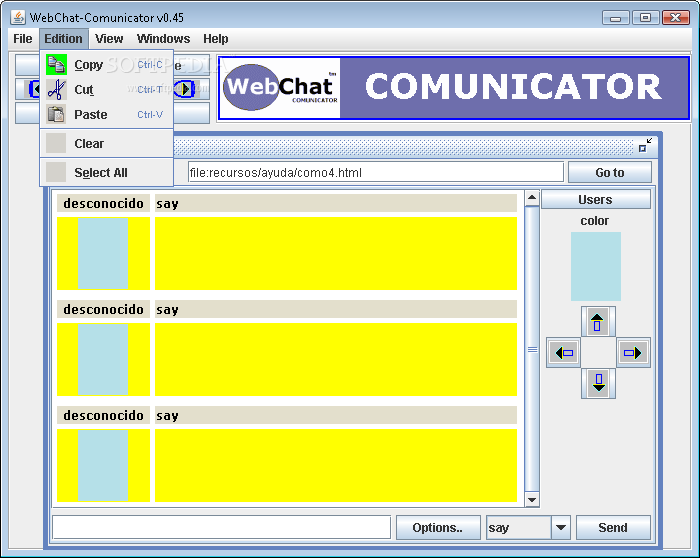The width and height of the screenshot is (700, 558).
Task: Choose Paste from the Edition menu
Action: click(x=106, y=115)
